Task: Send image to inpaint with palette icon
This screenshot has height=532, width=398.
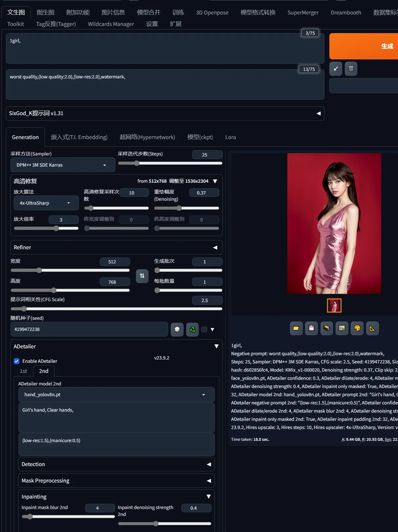Action: [357, 328]
